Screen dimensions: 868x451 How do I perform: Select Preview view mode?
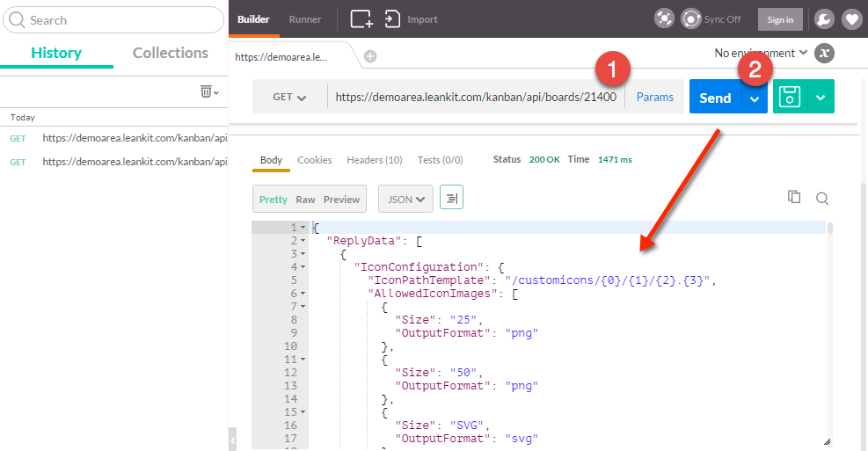pos(341,200)
